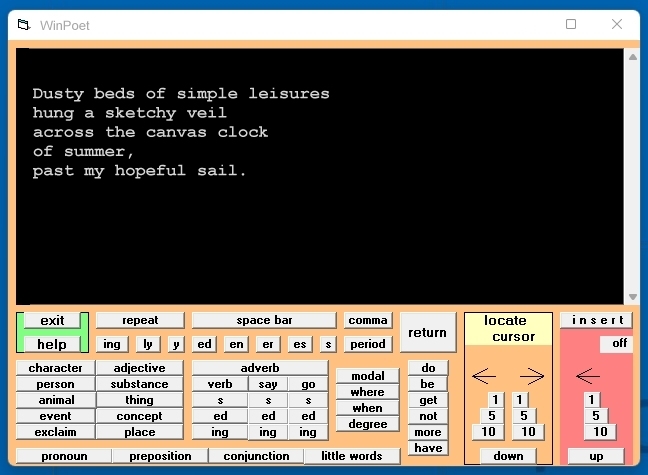648x475 pixels.
Task: Toggle the insert 'off' switch
Action: click(619, 344)
